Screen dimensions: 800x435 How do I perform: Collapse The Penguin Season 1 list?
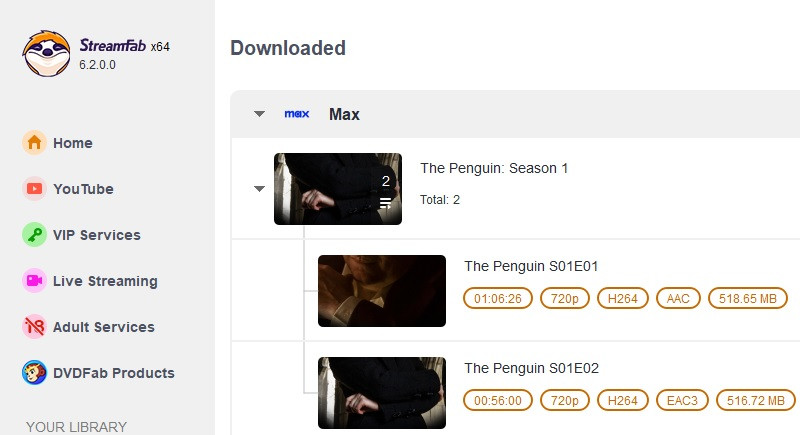[x=260, y=188]
